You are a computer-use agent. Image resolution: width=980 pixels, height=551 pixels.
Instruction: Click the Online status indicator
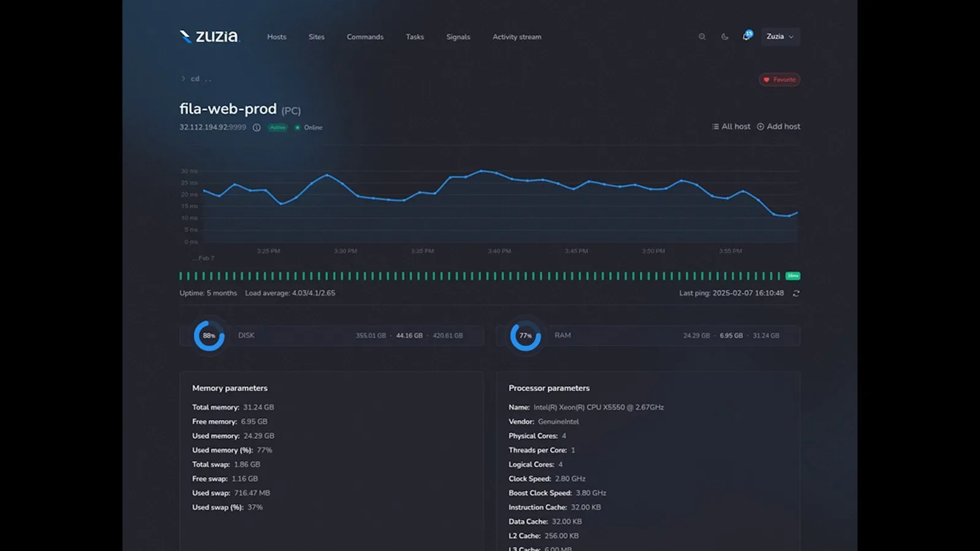tap(309, 127)
